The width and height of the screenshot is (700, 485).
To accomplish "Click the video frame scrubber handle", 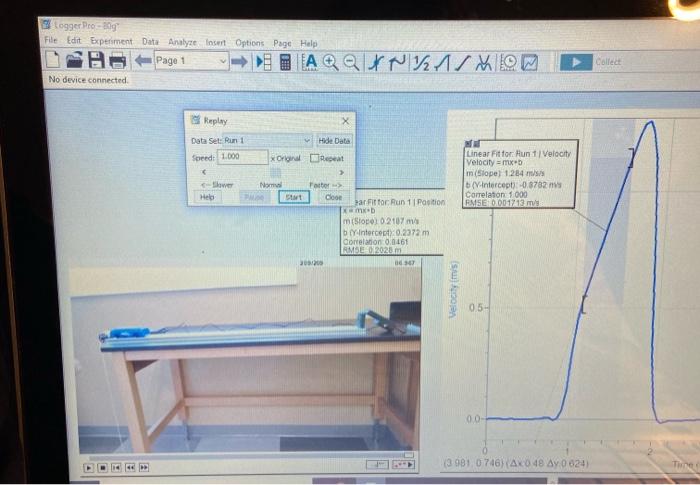I will tap(409, 455).
